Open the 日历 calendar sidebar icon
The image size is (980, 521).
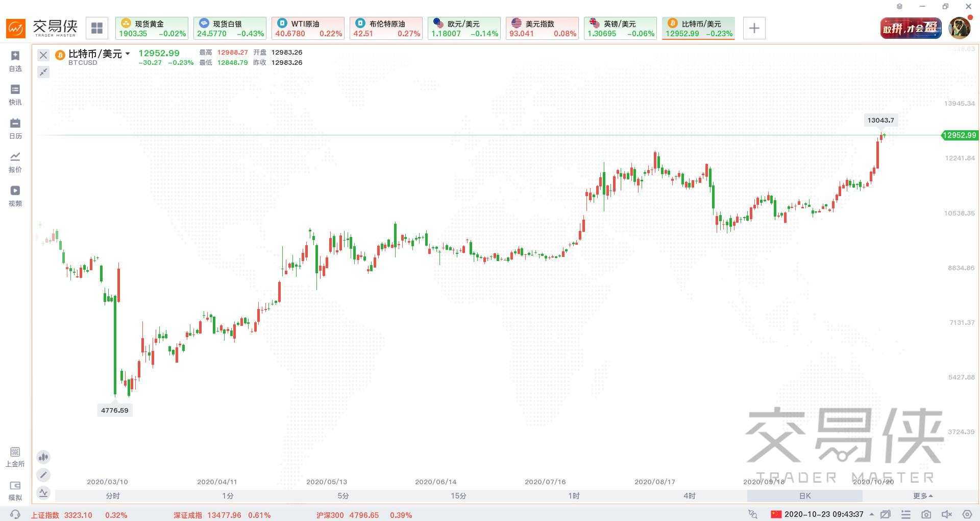(15, 128)
